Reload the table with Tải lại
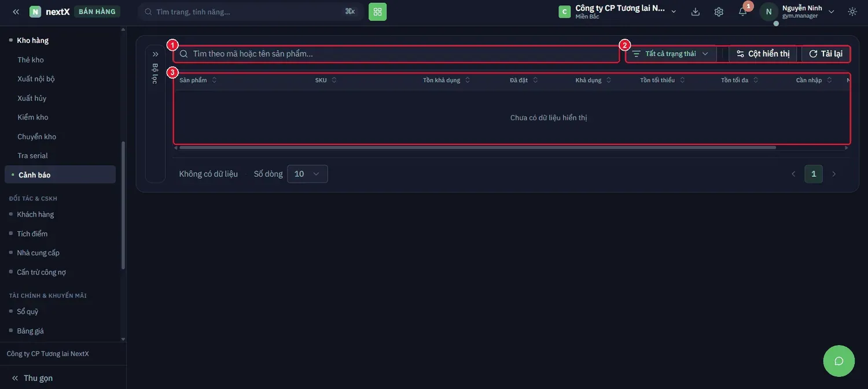868x389 pixels. pos(826,54)
